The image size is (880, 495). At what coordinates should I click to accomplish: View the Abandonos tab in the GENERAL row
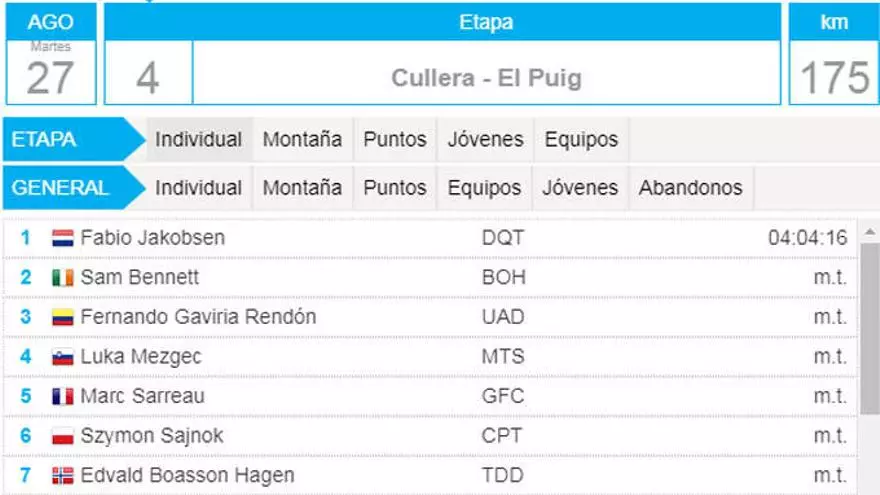[690, 188]
